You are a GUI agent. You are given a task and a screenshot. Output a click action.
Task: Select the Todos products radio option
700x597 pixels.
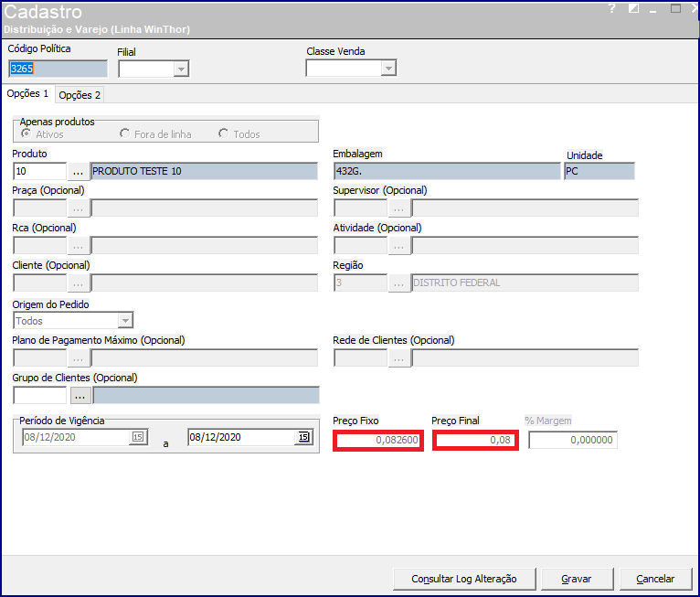point(223,133)
